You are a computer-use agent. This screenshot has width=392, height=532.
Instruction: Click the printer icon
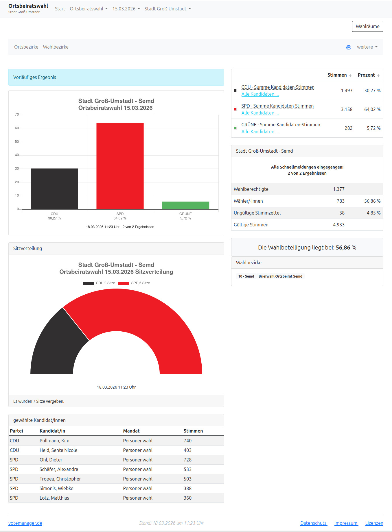point(348,47)
